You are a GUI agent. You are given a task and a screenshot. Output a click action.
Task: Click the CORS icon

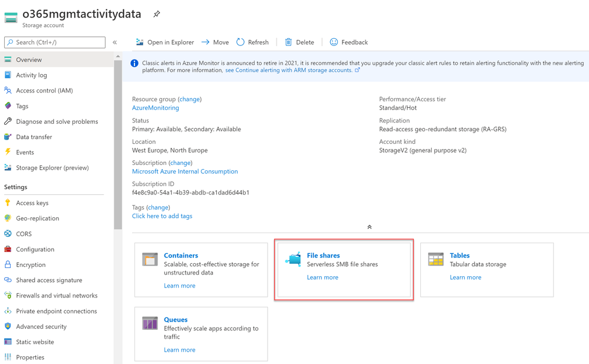click(x=8, y=233)
